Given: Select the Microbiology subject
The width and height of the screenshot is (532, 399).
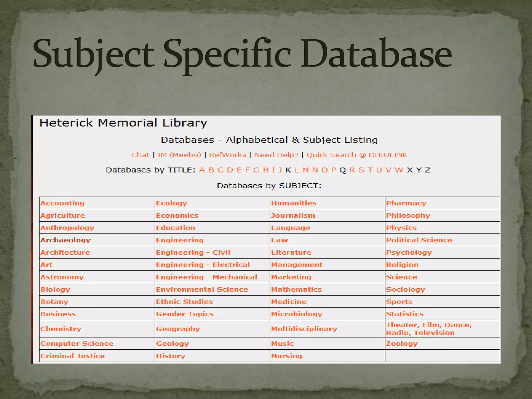Looking at the screenshot, I should [297, 314].
